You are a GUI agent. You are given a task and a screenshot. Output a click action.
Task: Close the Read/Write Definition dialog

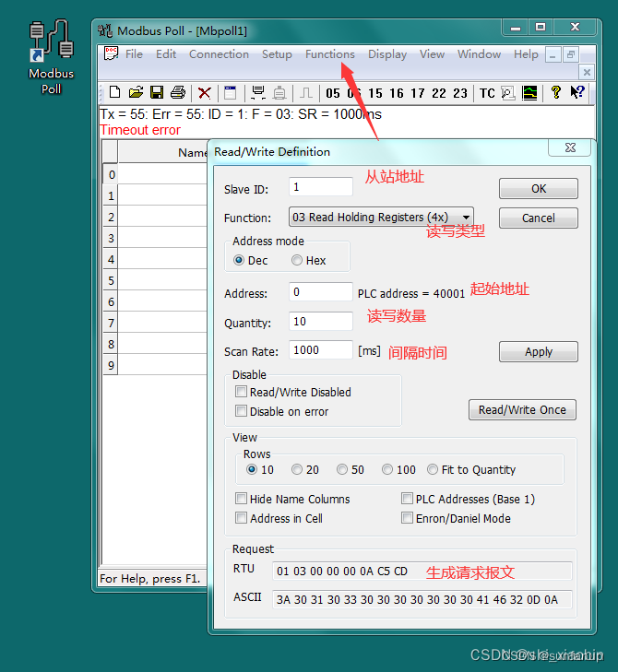(569, 147)
